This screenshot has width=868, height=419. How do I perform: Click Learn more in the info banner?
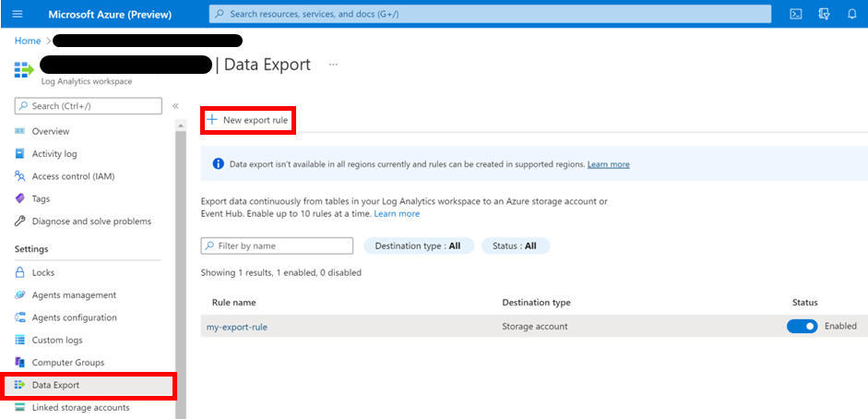609,164
